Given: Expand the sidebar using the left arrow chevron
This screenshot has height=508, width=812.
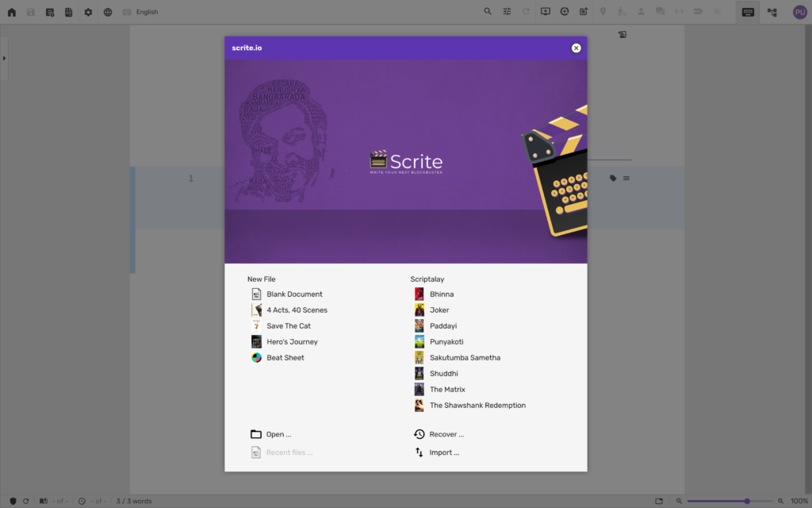Looking at the screenshot, I should tap(4, 57).
